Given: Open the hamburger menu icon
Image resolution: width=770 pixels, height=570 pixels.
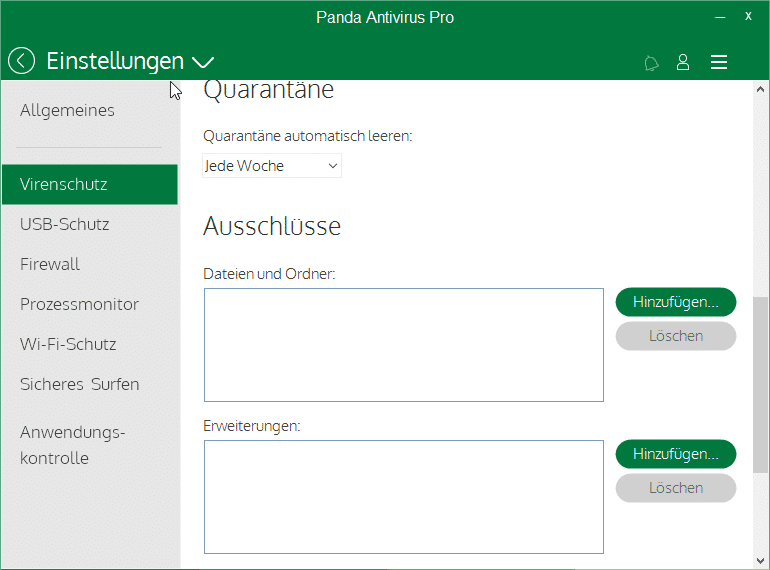Looking at the screenshot, I should click(x=718, y=62).
